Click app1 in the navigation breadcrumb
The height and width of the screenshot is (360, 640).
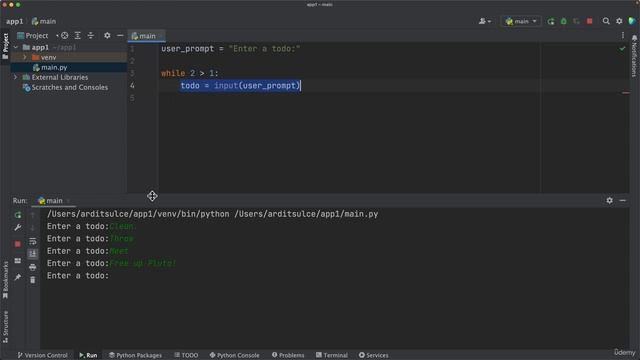(15, 21)
